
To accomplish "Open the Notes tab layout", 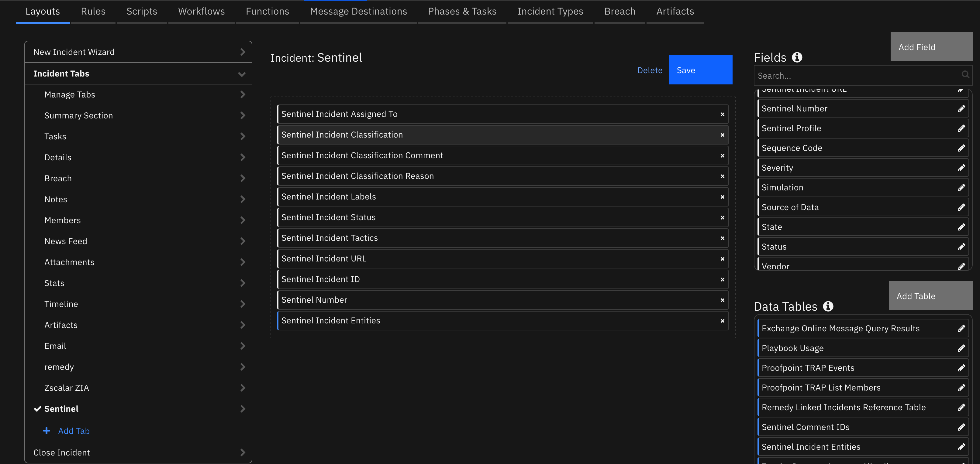I will click(x=138, y=199).
